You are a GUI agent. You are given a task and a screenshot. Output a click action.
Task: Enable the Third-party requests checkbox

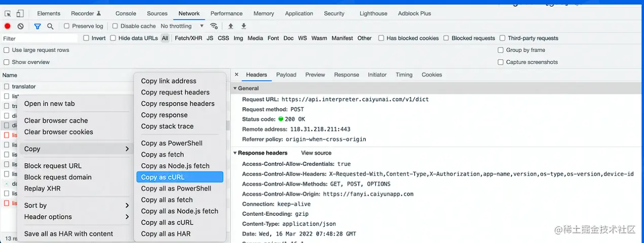point(503,38)
